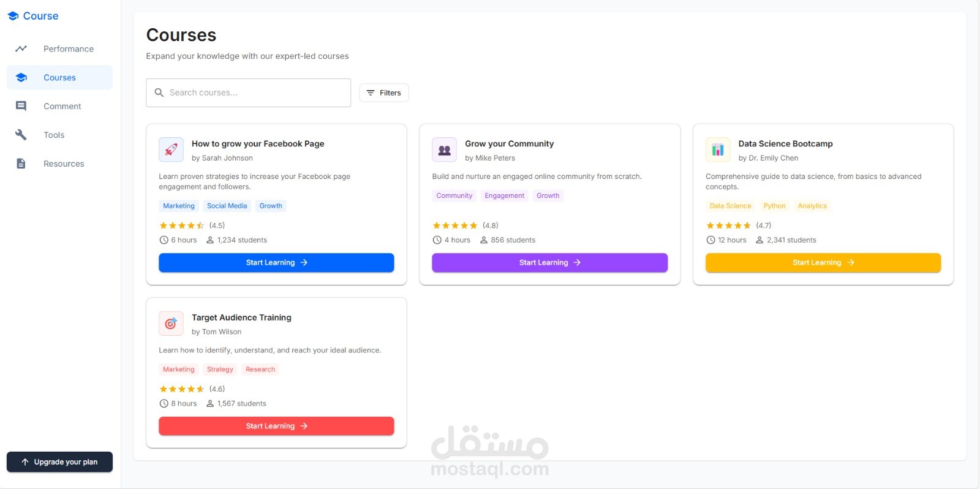Click the Python tag on Data Science Bootcamp
The image size is (980, 489).
coord(774,206)
